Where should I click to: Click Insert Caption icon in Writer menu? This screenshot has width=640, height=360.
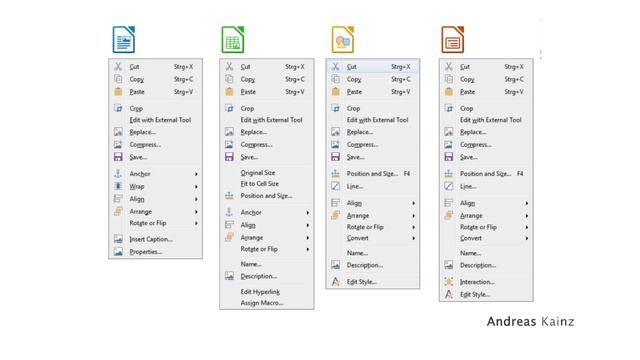[118, 239]
